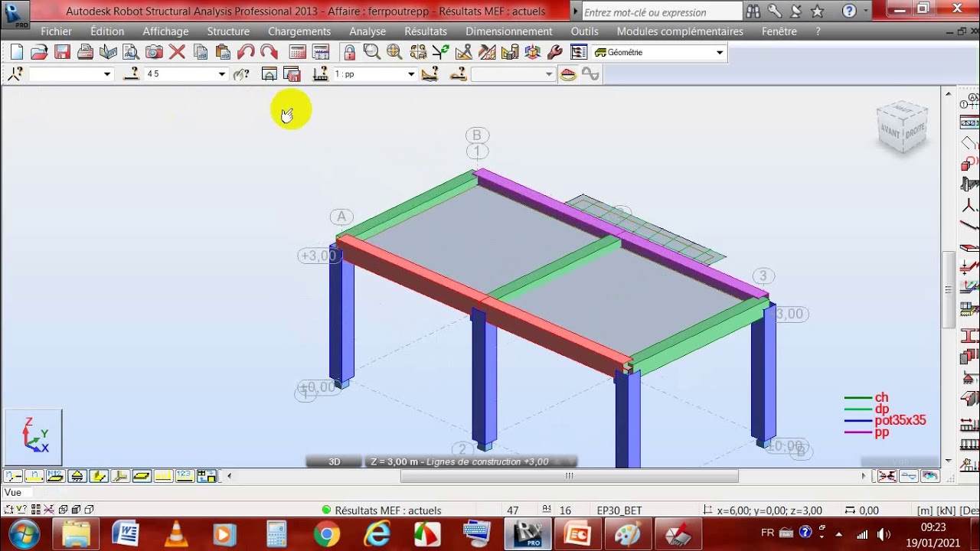Open the Affichage menu

165,31
